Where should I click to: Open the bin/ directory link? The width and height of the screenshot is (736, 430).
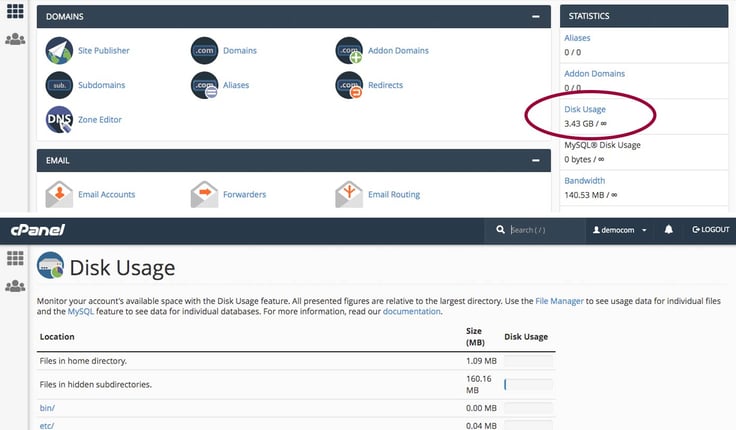click(x=47, y=408)
